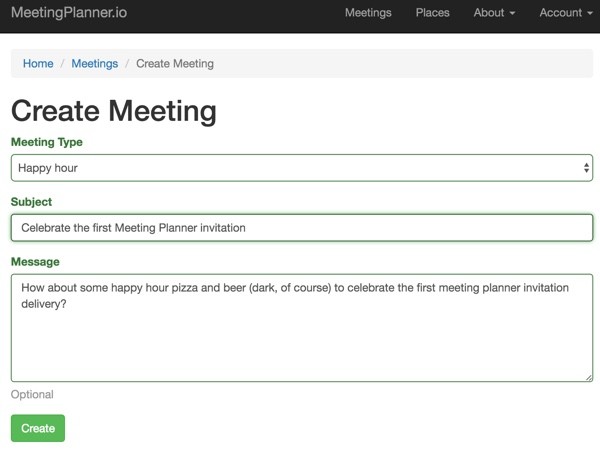Grab the Message textarea resize handle

[589, 377]
